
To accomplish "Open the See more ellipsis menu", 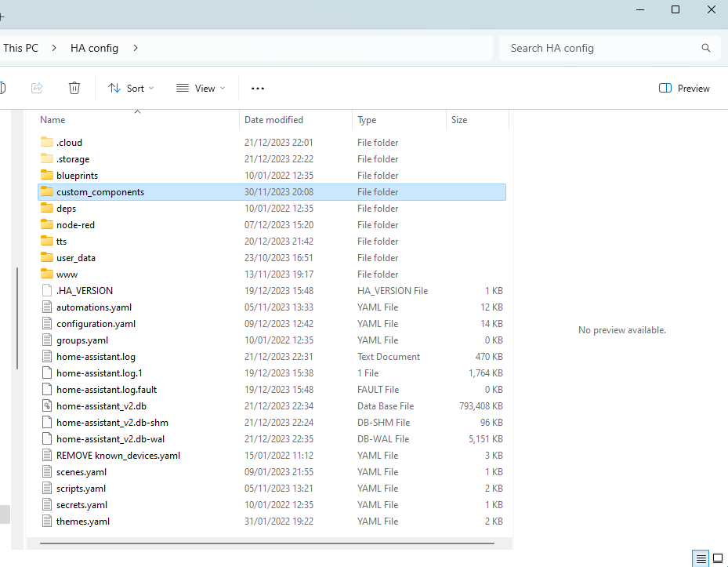I will click(257, 88).
